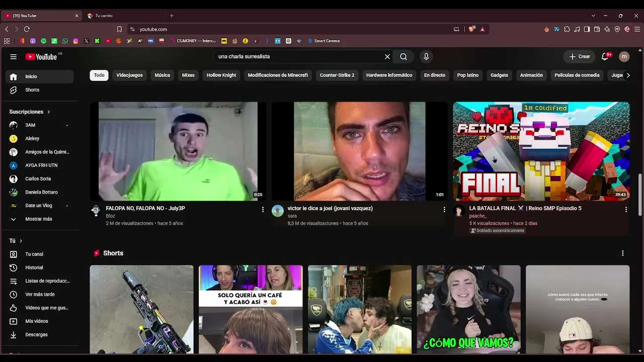Expand Mostrar más subscriptions

[x=39, y=219]
